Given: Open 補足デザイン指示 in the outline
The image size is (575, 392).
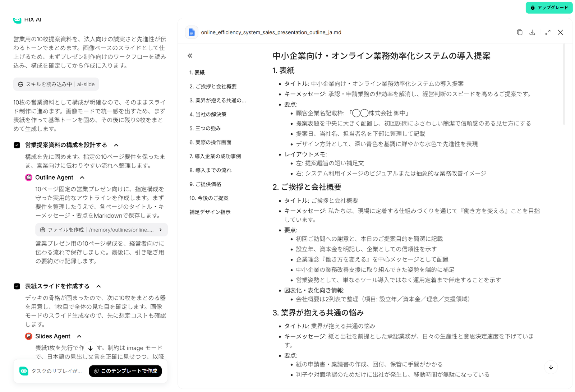Looking at the screenshot, I should (210, 212).
